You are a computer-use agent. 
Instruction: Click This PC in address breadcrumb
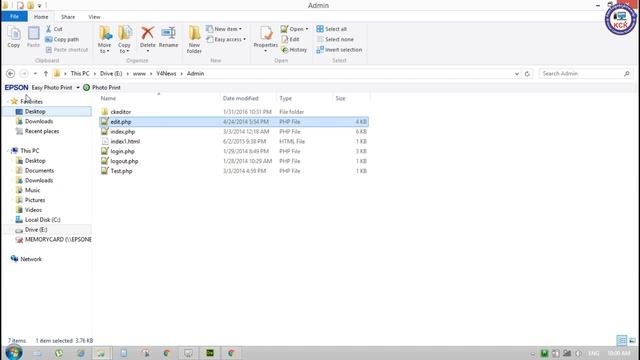[80, 73]
